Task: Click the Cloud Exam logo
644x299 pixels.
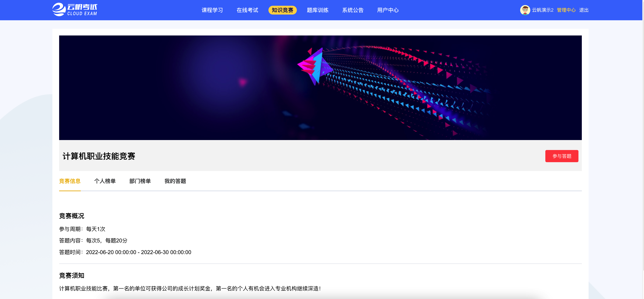Action: tap(75, 10)
